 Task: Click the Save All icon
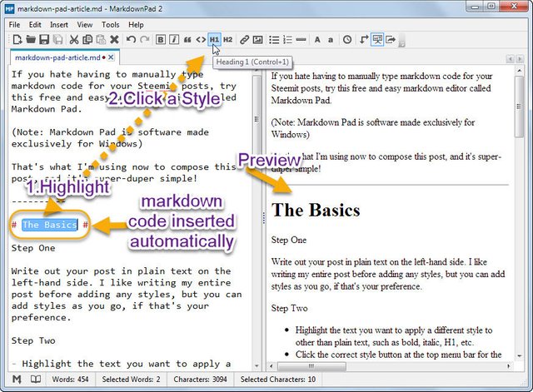click(58, 39)
